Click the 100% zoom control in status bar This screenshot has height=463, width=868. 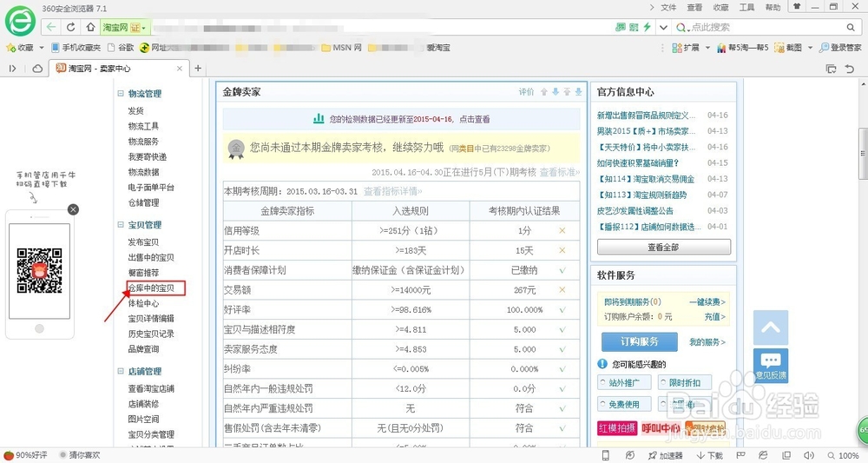tap(843, 455)
